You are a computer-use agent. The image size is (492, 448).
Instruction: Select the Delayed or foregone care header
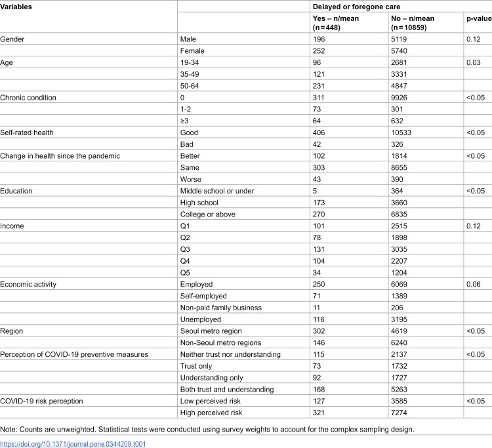[x=356, y=7]
